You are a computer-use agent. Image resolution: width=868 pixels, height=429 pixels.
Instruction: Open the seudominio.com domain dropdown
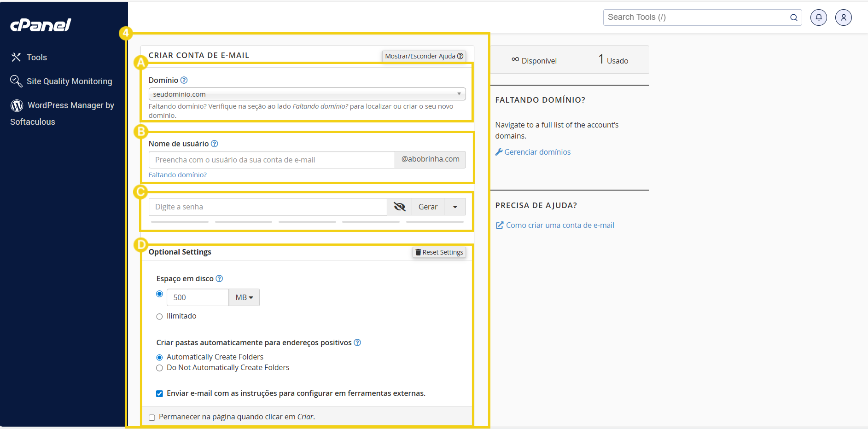point(307,94)
